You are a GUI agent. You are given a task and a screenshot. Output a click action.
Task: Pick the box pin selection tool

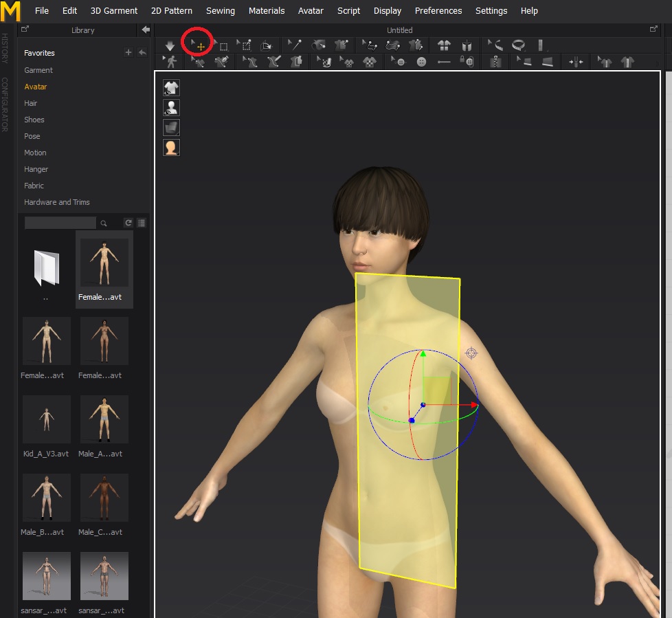point(245,45)
